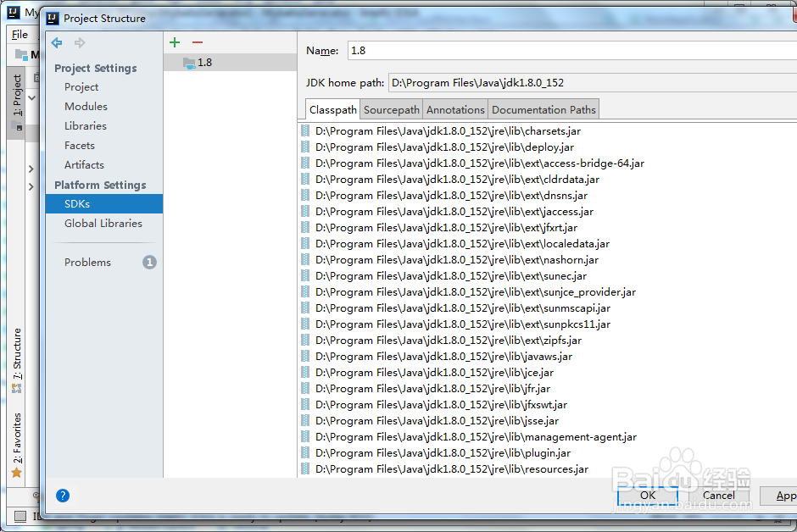Open the File menu in main window
797x532 pixels.
[x=20, y=35]
